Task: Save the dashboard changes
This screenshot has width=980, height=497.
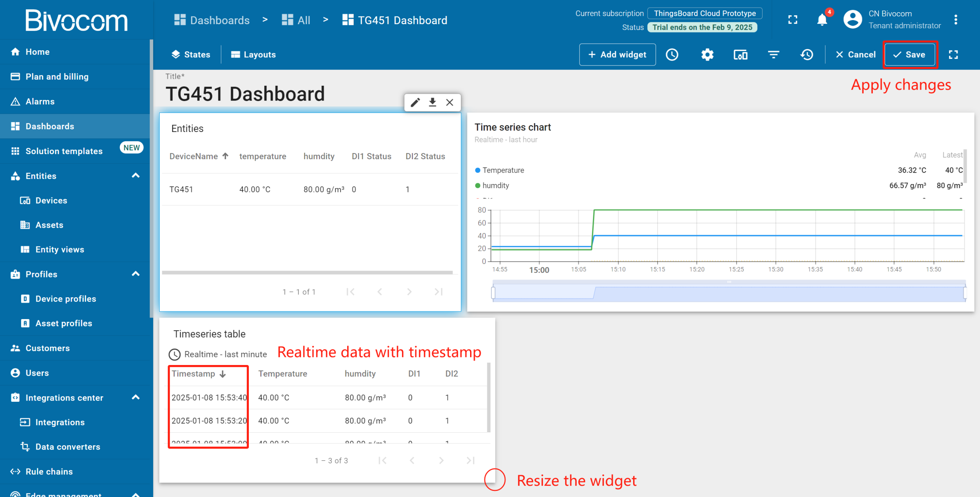Action: [x=910, y=55]
